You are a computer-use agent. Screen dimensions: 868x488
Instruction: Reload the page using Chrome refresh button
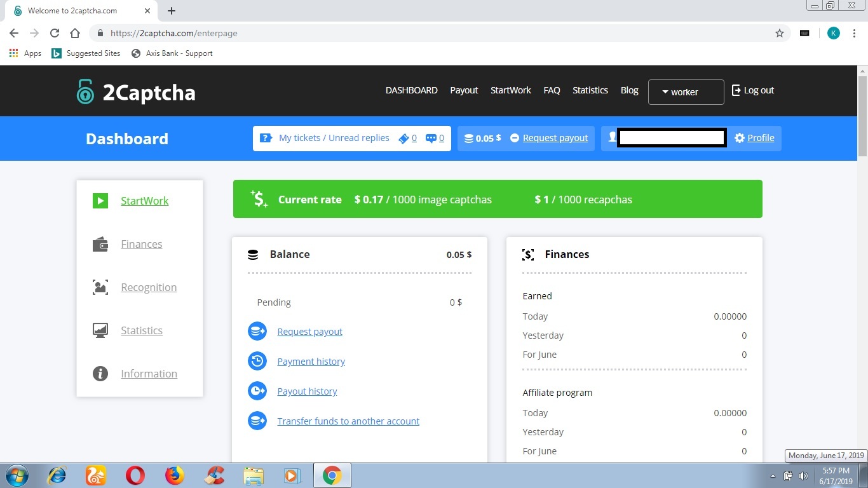[55, 33]
